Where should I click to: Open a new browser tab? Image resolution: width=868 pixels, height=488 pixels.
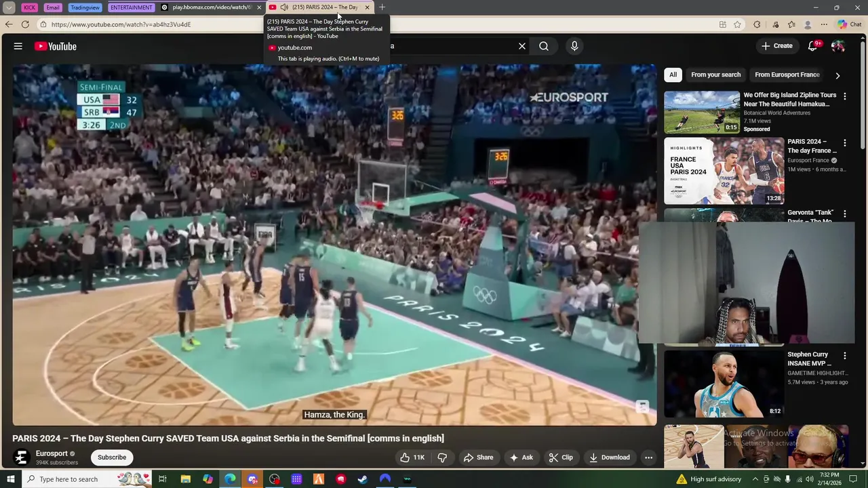(x=382, y=7)
